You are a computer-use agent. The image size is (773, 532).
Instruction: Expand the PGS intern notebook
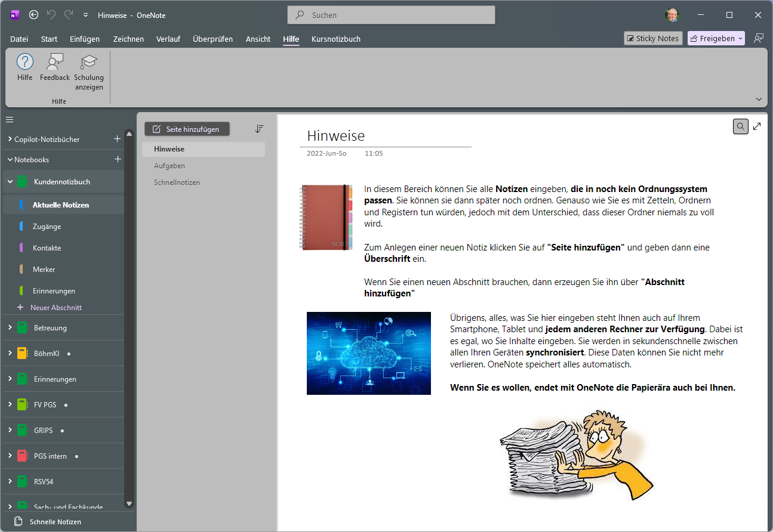pyautogui.click(x=10, y=456)
